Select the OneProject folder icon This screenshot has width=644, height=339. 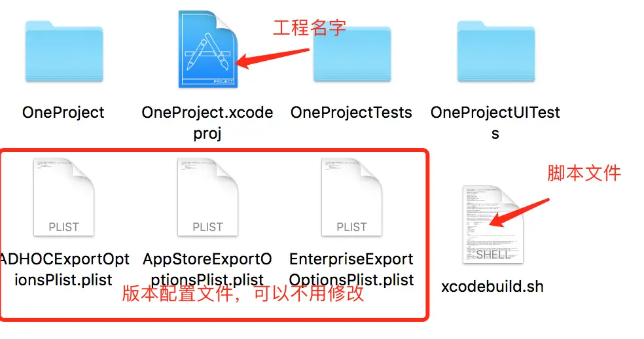64,51
